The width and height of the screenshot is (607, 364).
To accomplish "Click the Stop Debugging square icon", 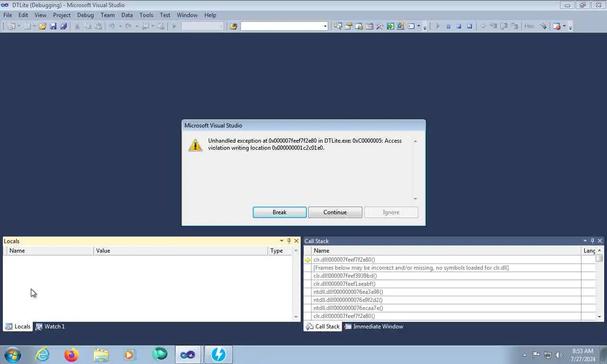I will tap(459, 26).
